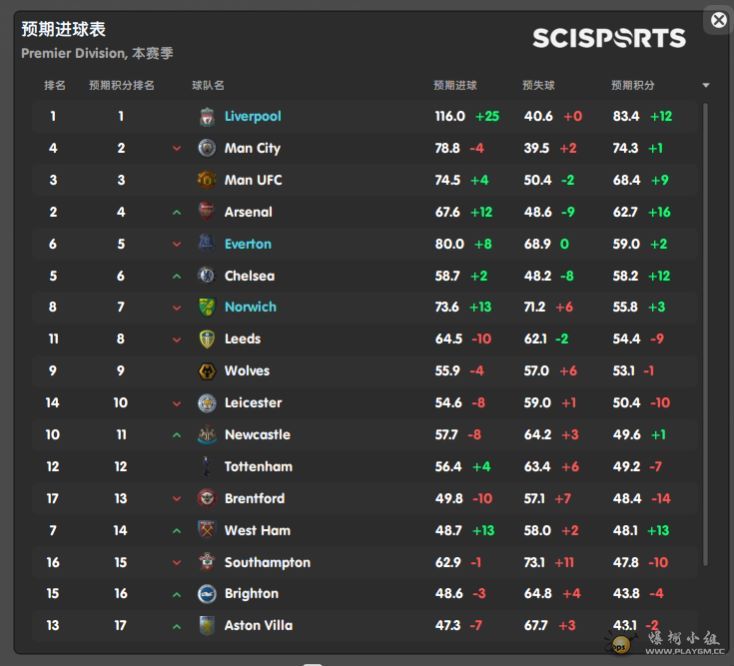734x666 pixels.
Task: Click the table's vertical scrollbar
Action: [705, 335]
